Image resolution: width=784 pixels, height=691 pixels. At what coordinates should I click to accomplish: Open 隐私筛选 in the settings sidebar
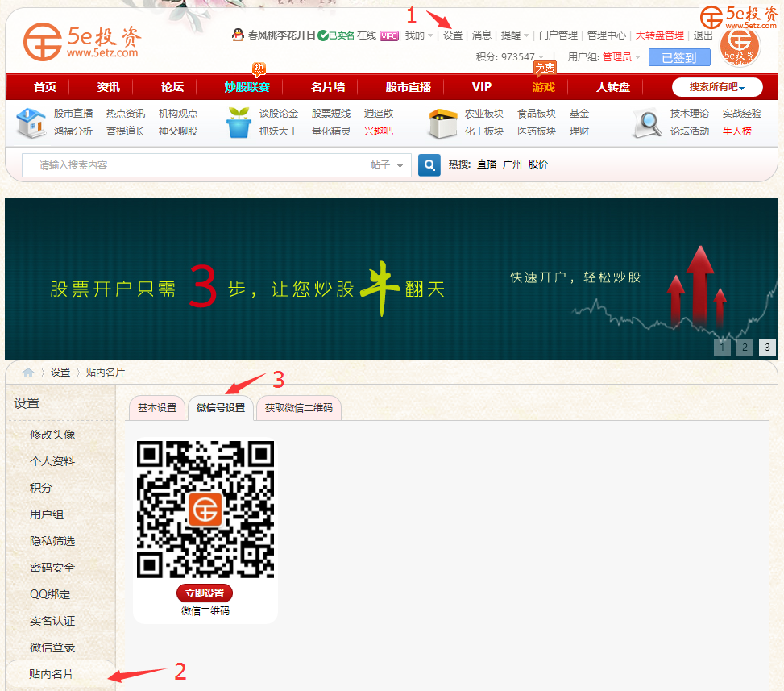tap(52, 541)
